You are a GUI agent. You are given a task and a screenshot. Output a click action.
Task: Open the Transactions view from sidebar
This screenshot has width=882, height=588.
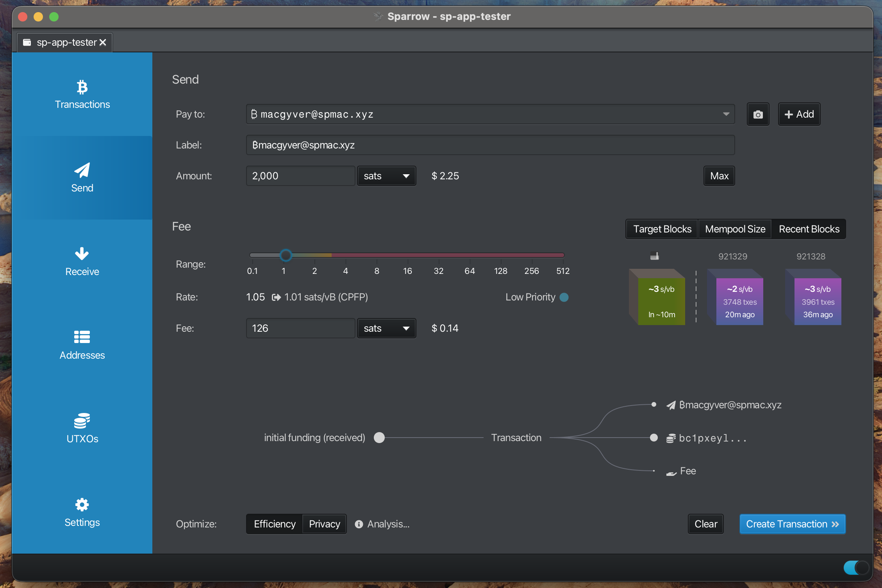[x=82, y=95]
